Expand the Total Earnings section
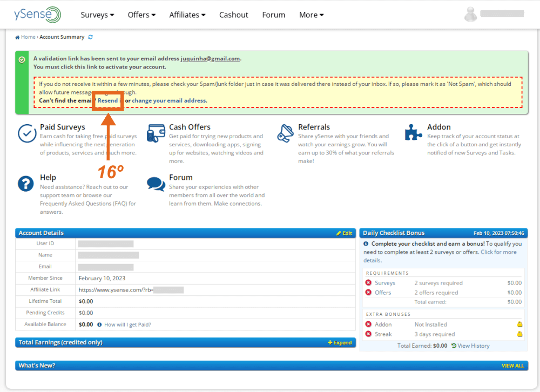 click(x=340, y=343)
